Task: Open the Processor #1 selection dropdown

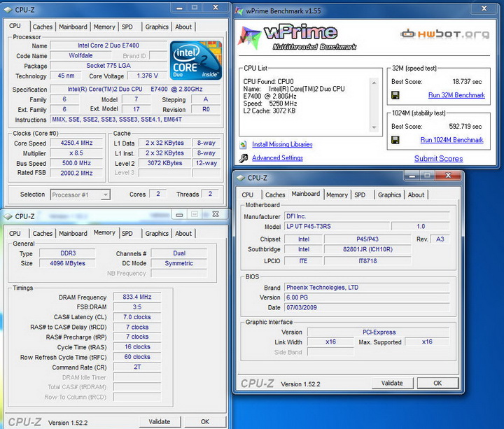Action: click(x=106, y=195)
